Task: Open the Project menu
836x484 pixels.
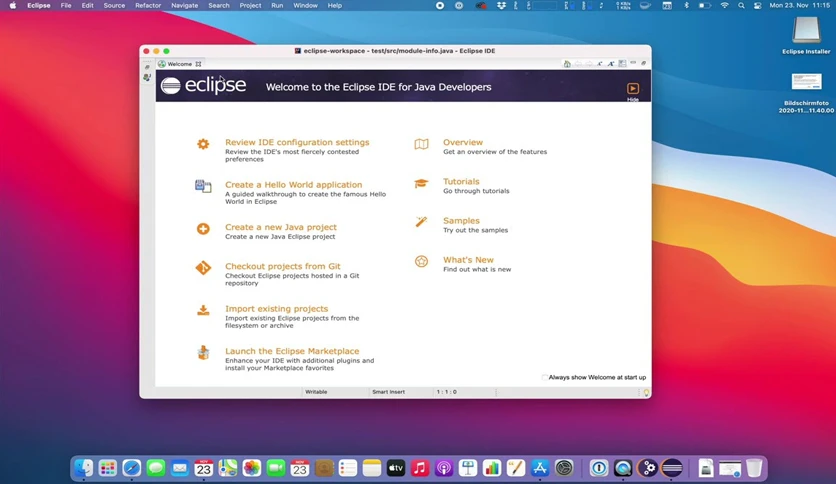Action: [250, 5]
